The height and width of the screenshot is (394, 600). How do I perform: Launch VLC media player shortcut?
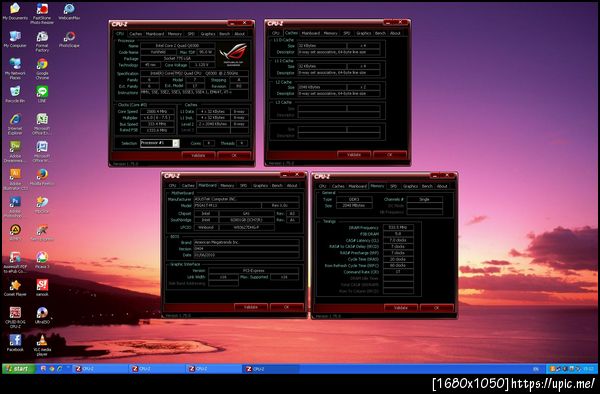tap(42, 345)
